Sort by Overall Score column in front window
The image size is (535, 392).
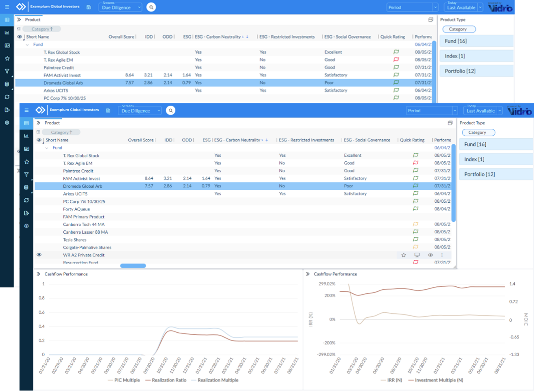coord(141,140)
